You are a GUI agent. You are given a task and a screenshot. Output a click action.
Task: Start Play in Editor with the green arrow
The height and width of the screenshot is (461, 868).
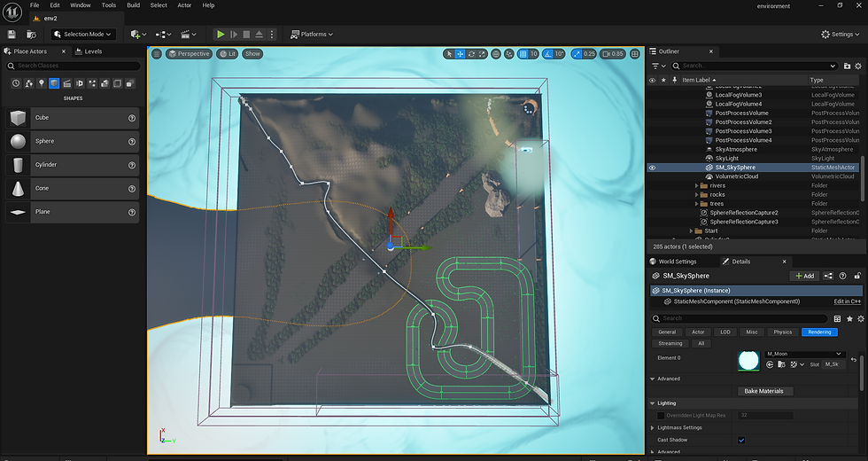coord(221,35)
